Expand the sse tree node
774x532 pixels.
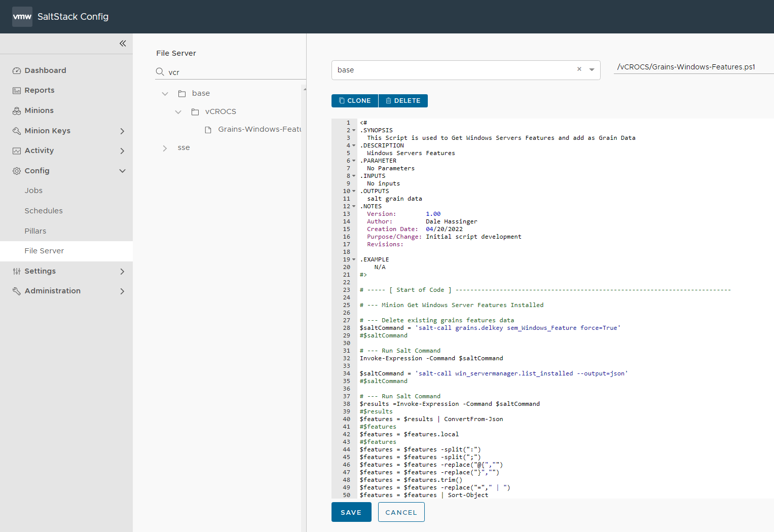[x=165, y=148]
